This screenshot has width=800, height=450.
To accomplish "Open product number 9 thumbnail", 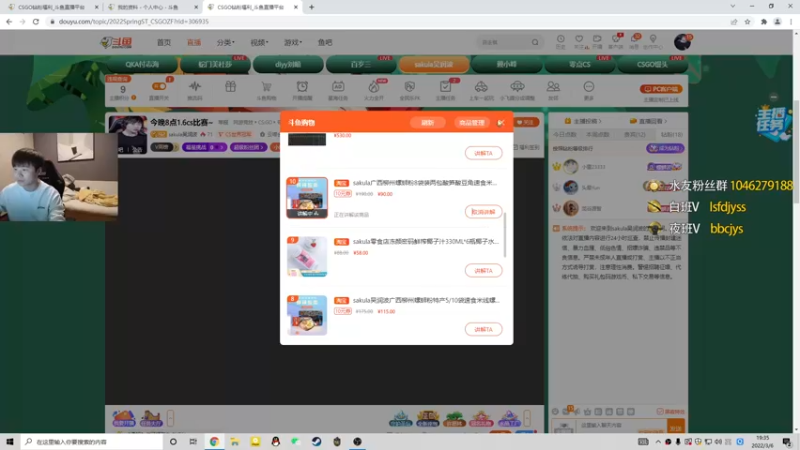I will coord(307,256).
